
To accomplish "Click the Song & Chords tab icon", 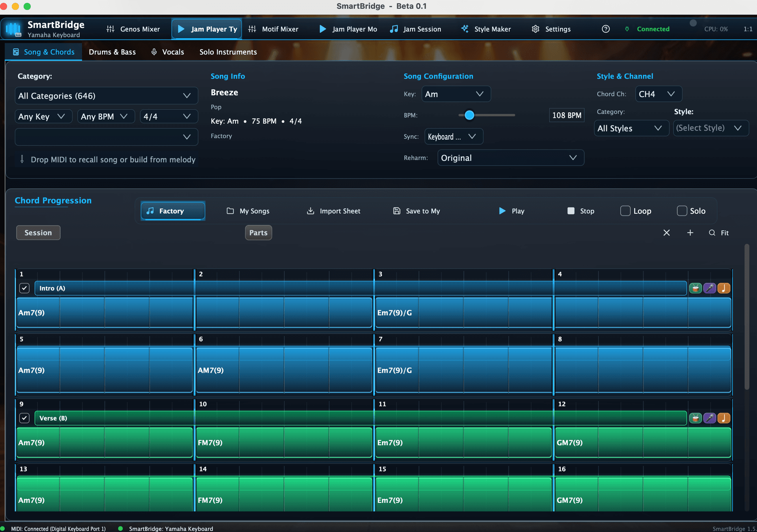I will pyautogui.click(x=16, y=52).
